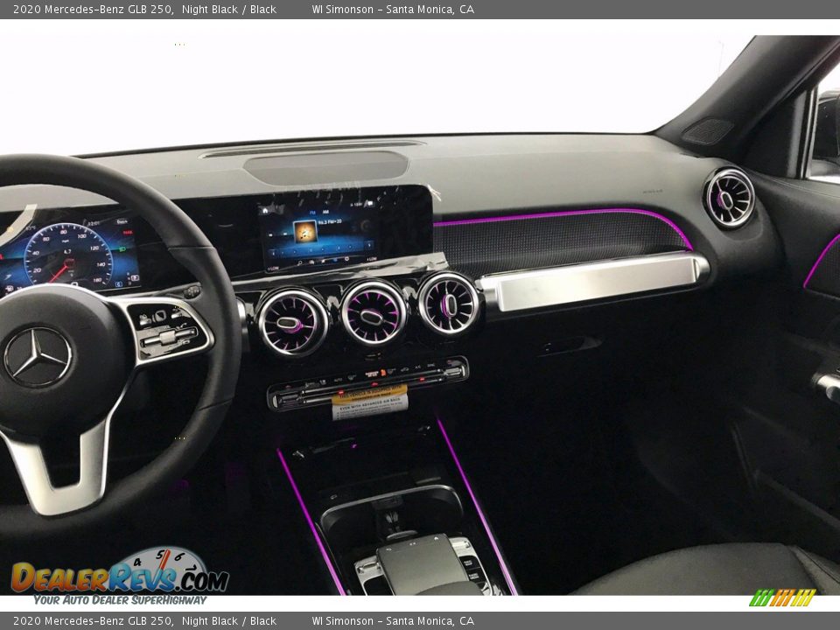Tap the home icon on the touchscreen
Image resolution: width=840 pixels, height=630 pixels.
pyautogui.click(x=265, y=210)
